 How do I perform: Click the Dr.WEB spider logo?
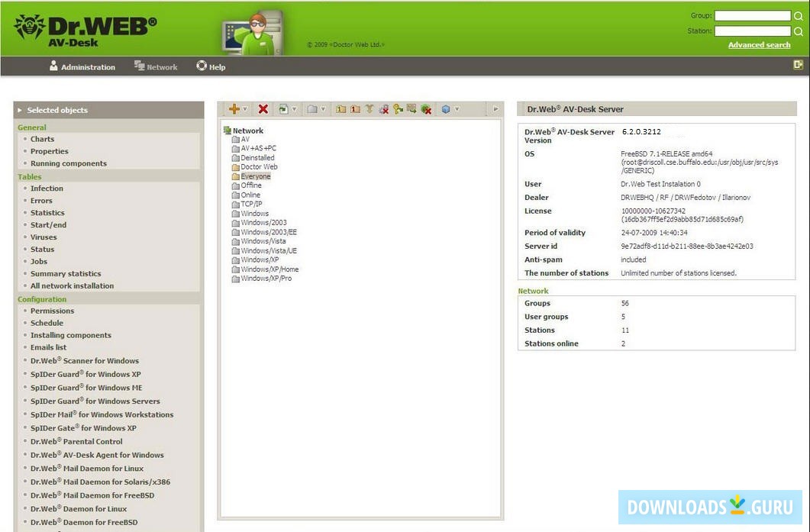coord(30,27)
